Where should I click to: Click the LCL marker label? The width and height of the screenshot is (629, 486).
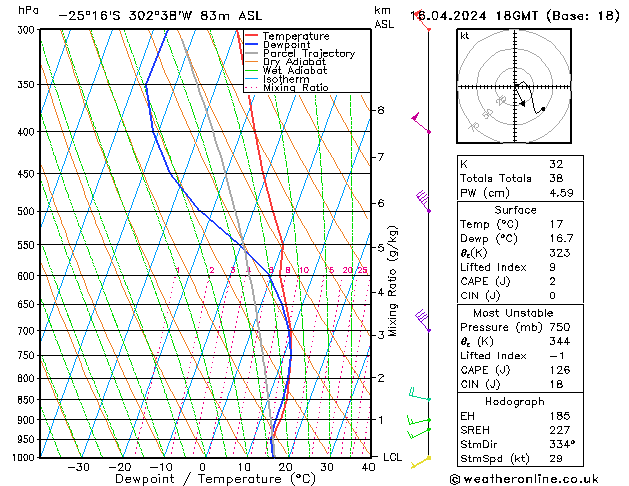click(x=392, y=458)
